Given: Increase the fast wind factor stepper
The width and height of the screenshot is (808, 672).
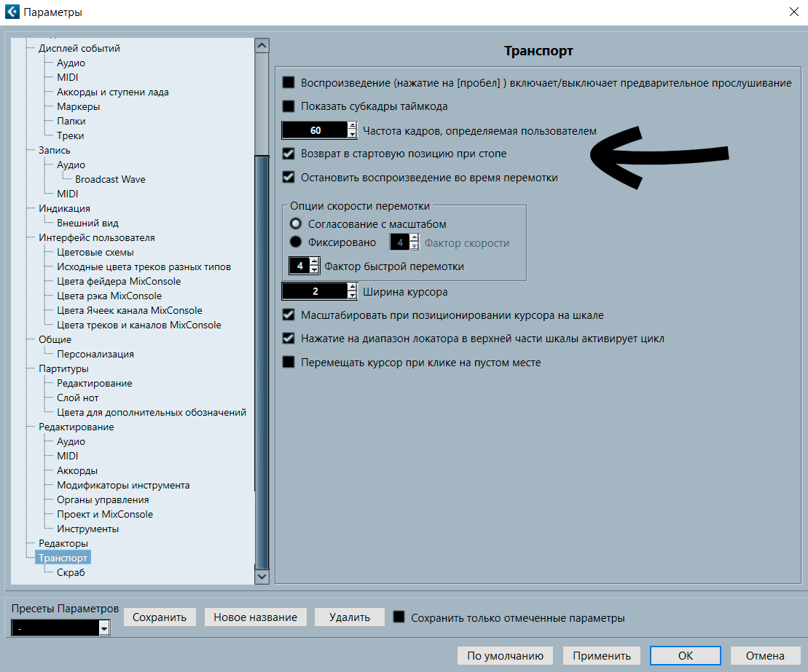Looking at the screenshot, I should [x=315, y=262].
